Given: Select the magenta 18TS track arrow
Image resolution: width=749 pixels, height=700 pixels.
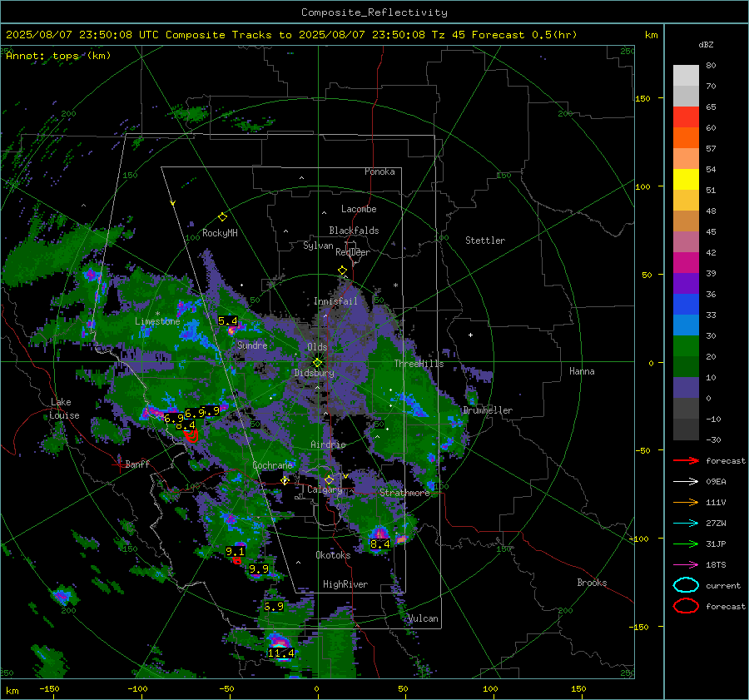Looking at the screenshot, I should coord(686,565).
